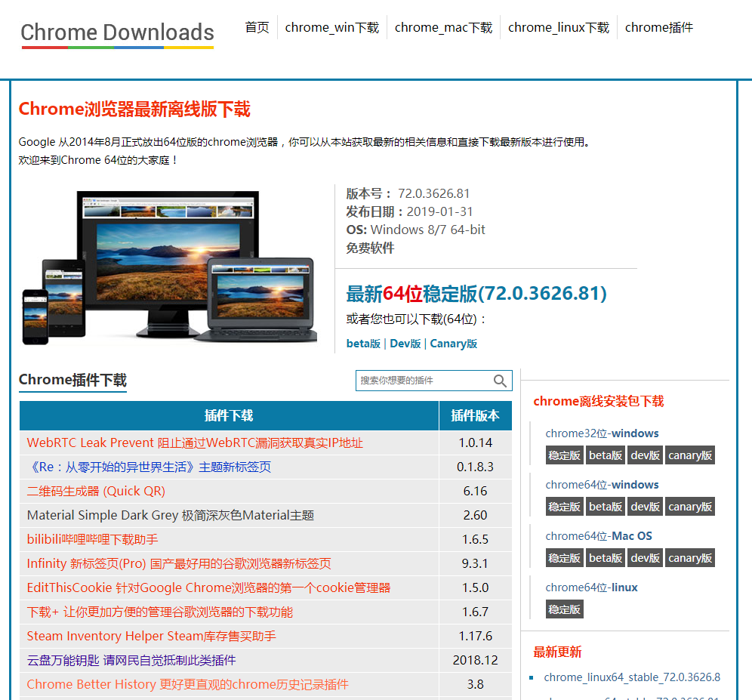Open bilibili哔哩哔哩下载助手 plugin
The image size is (752, 700).
coord(93,539)
